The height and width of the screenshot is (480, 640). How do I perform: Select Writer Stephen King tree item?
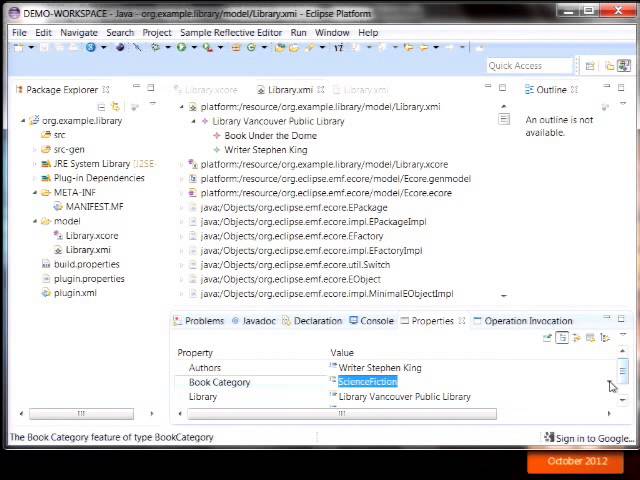coord(266,150)
